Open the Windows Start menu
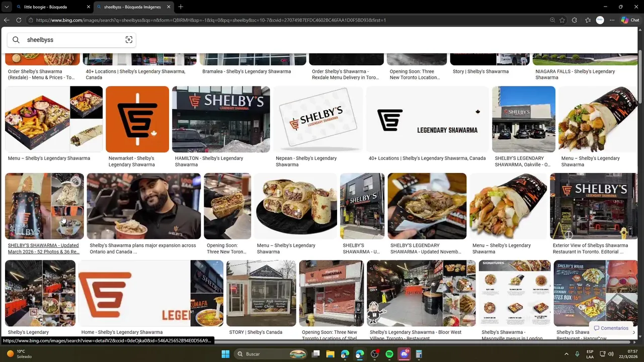 225,354
